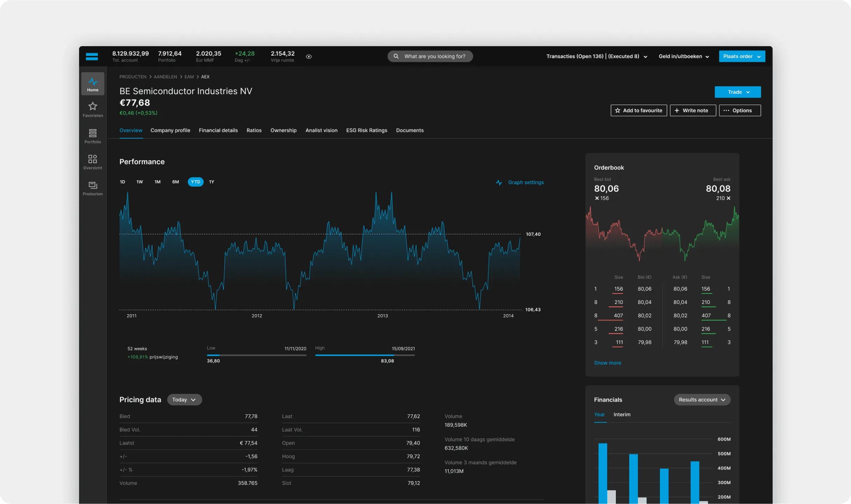Select the Year tab in Financials

[599, 414]
